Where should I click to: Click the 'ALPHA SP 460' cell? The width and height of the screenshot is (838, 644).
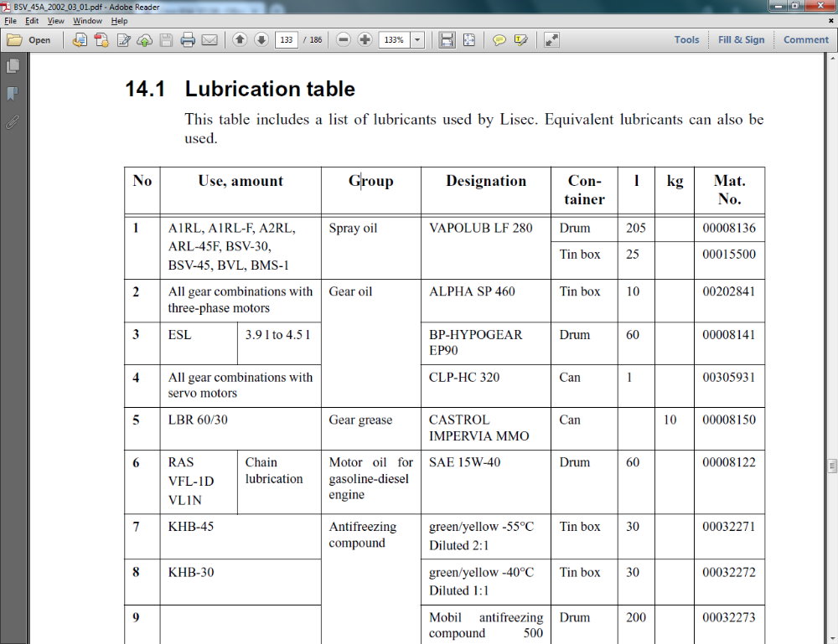click(472, 291)
